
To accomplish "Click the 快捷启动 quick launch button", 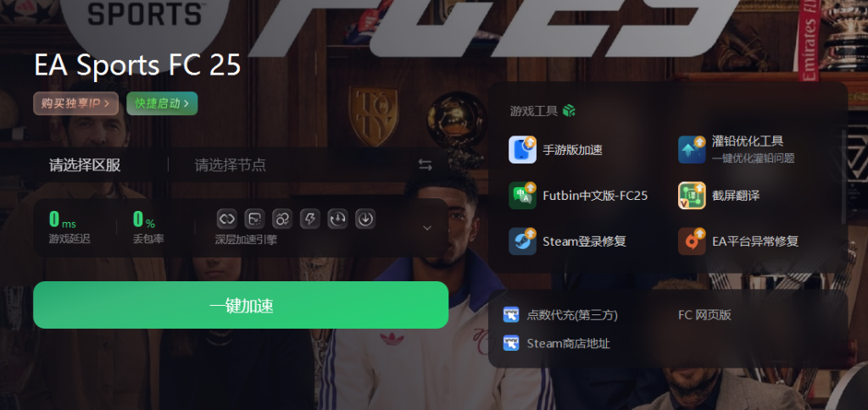I will click(x=162, y=103).
